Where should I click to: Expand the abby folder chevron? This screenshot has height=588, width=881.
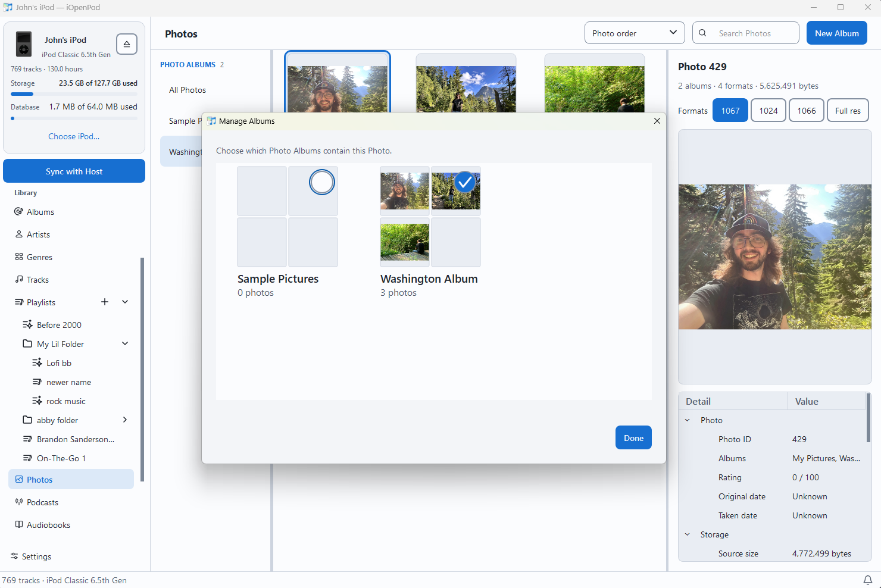(125, 420)
